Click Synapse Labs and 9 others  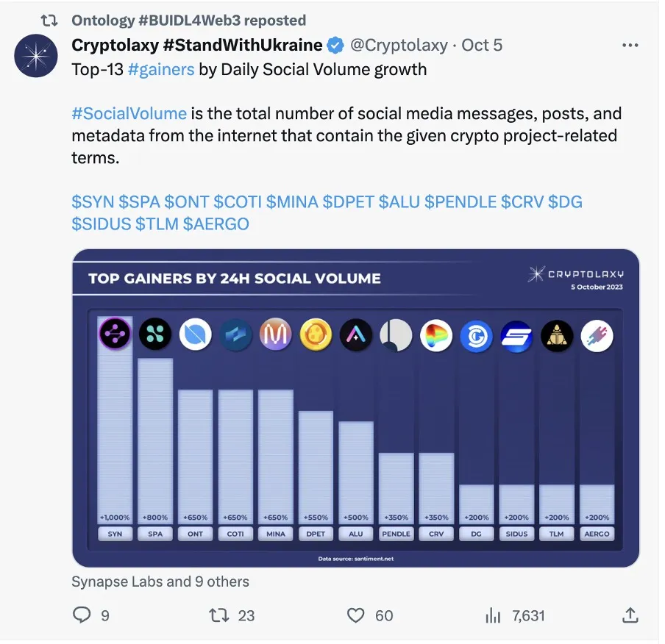(160, 582)
